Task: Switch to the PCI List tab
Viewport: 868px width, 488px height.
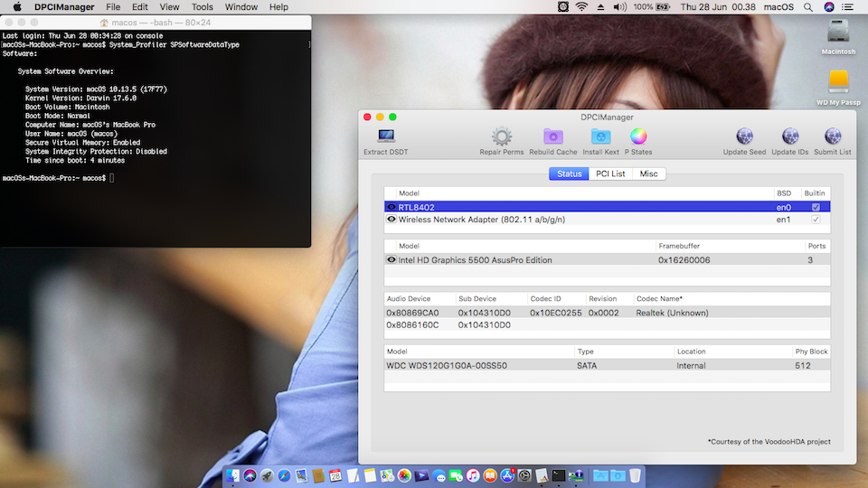Action: 610,174
